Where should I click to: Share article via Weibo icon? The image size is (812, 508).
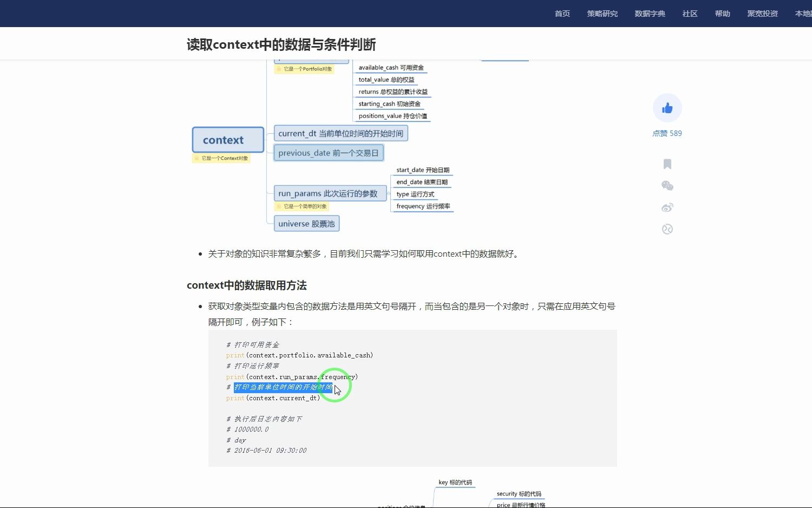667,207
